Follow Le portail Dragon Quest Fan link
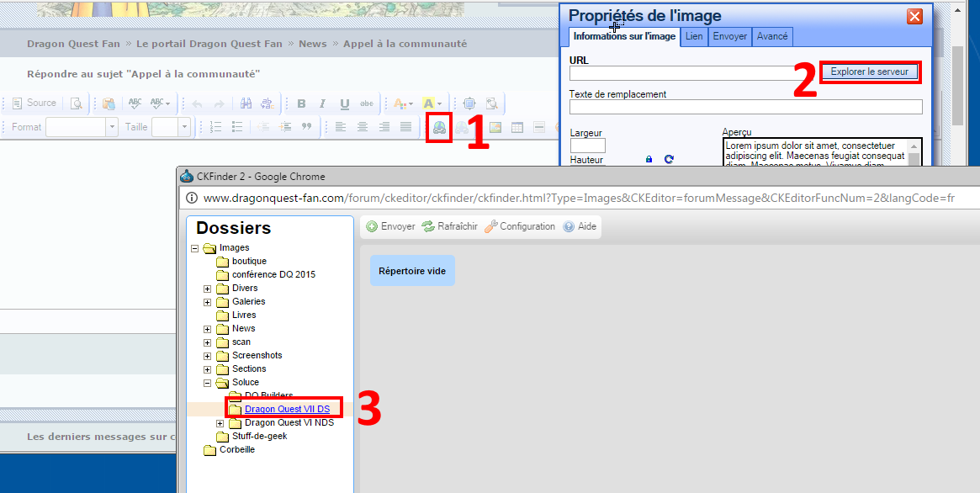Viewport: 980px width, 493px height. 209,44
